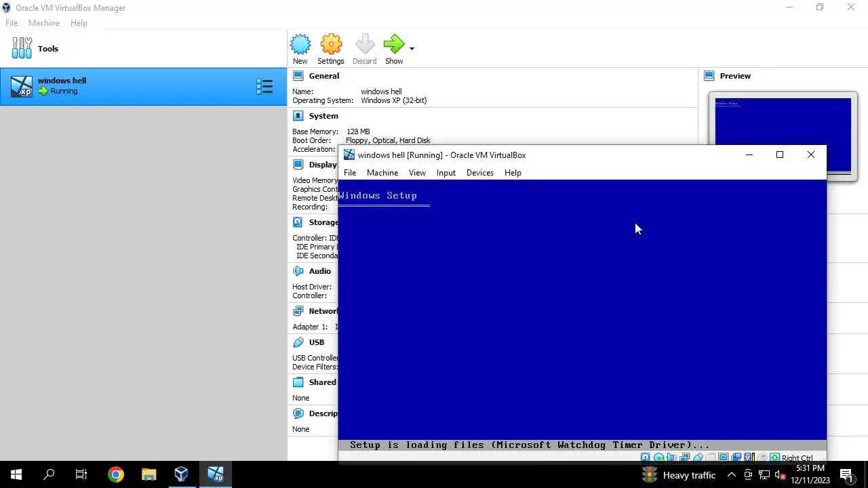Open the 'windows hell' VM list menu icon

click(264, 86)
